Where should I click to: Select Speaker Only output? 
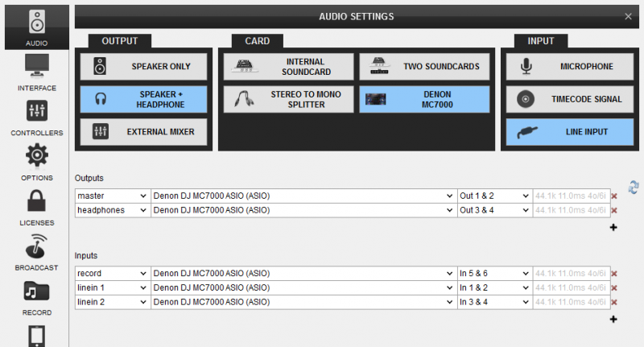click(x=143, y=67)
